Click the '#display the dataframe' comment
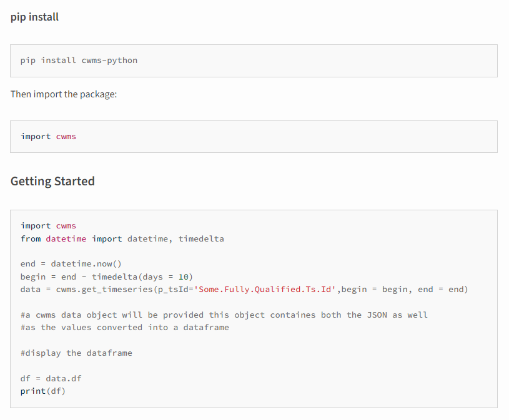 pos(76,353)
